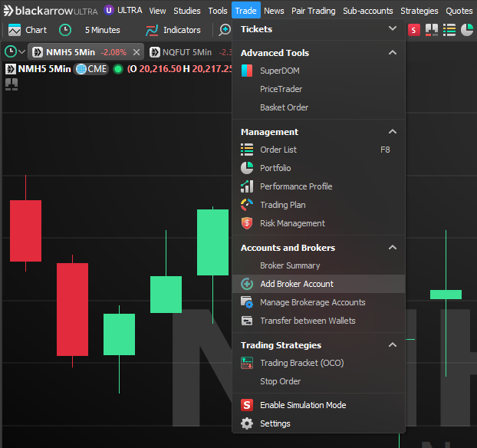Image resolution: width=477 pixels, height=448 pixels.
Task: Click the 5 Minutes timeframe button
Action: [x=101, y=30]
